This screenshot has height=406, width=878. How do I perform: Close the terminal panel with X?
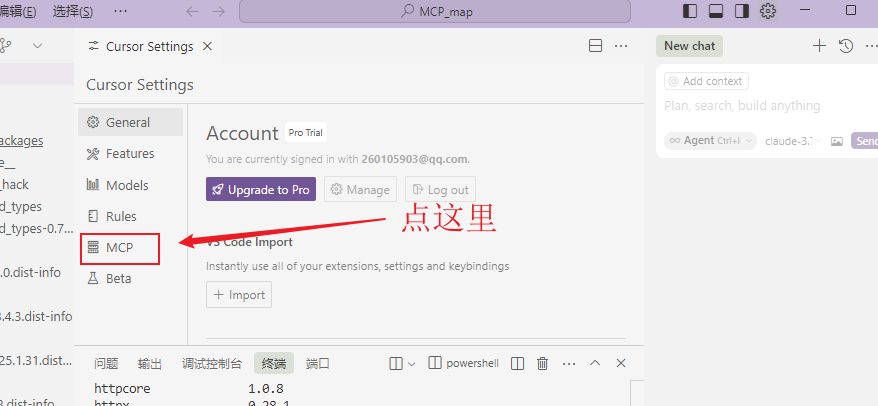[x=620, y=363]
